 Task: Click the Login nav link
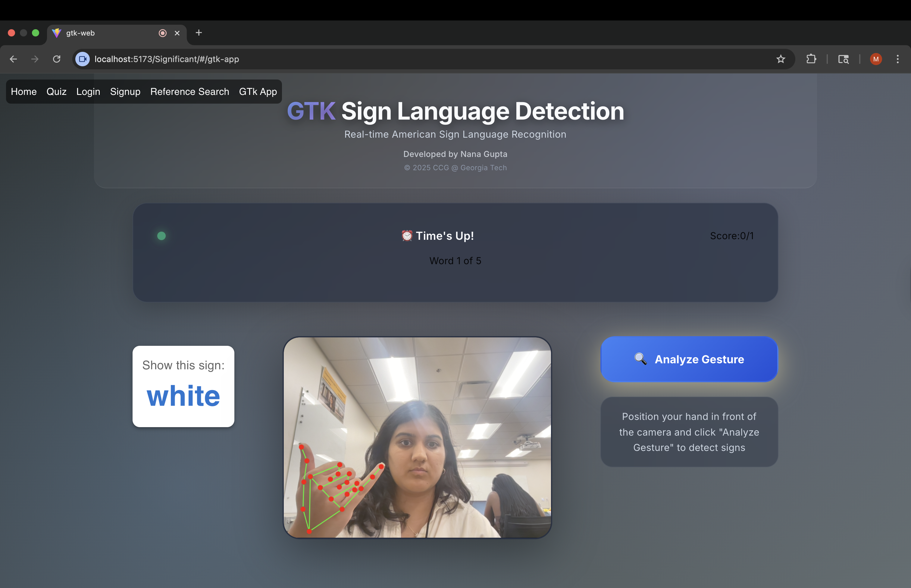(x=88, y=92)
